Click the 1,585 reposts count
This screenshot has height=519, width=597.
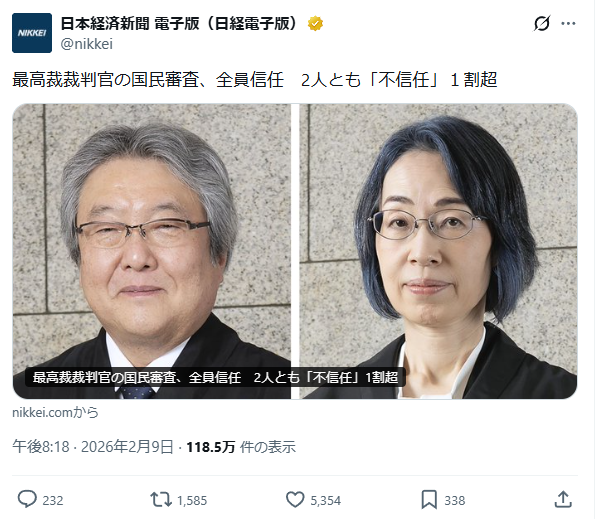click(192, 500)
